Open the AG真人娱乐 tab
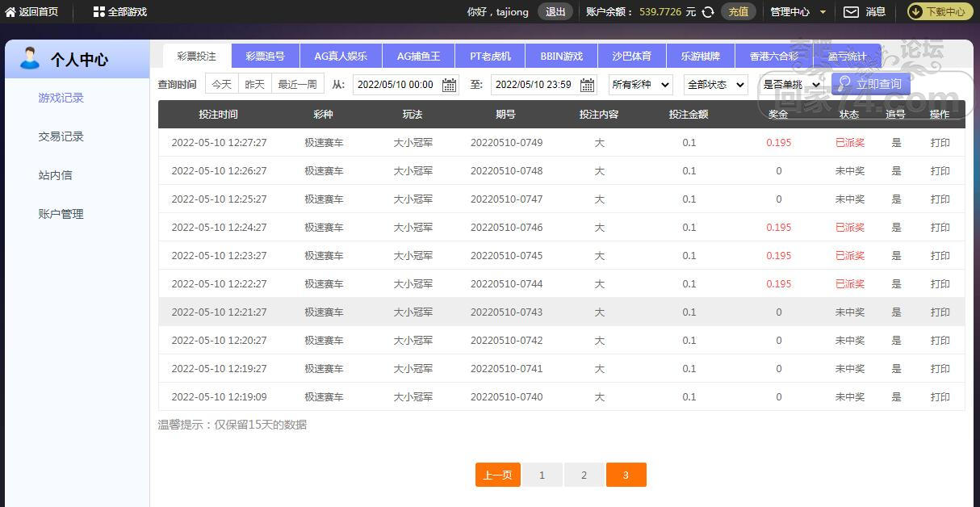Image resolution: width=980 pixels, height=507 pixels. pyautogui.click(x=341, y=56)
